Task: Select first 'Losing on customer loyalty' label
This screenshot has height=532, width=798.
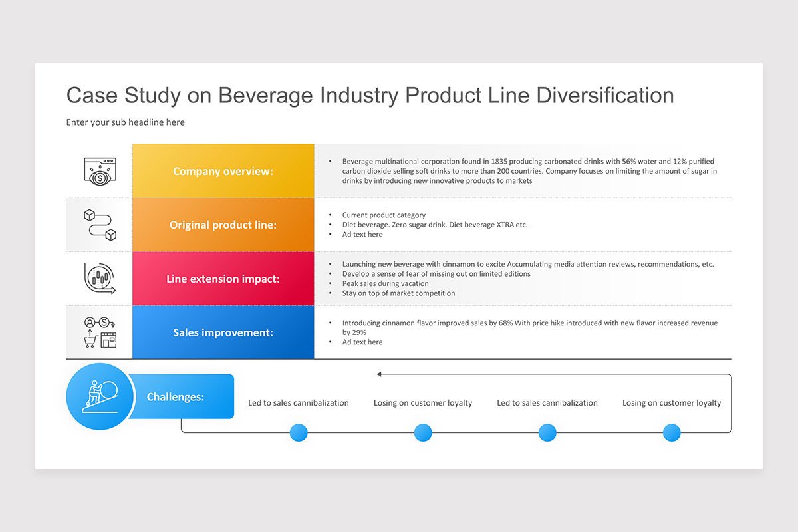Action: click(x=423, y=403)
